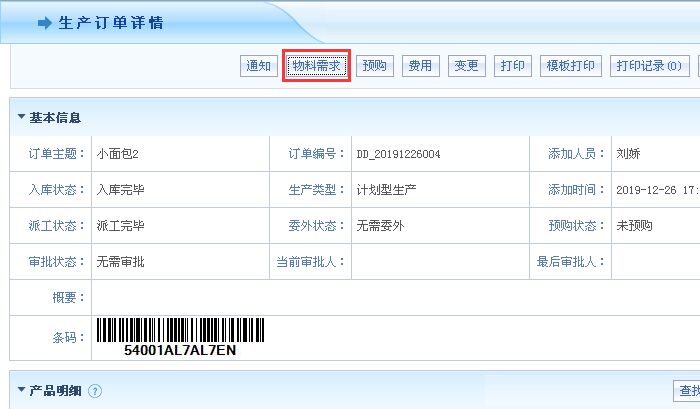The height and width of the screenshot is (409, 700).
Task: Click the 预购状态 value 未预购
Action: (x=634, y=226)
